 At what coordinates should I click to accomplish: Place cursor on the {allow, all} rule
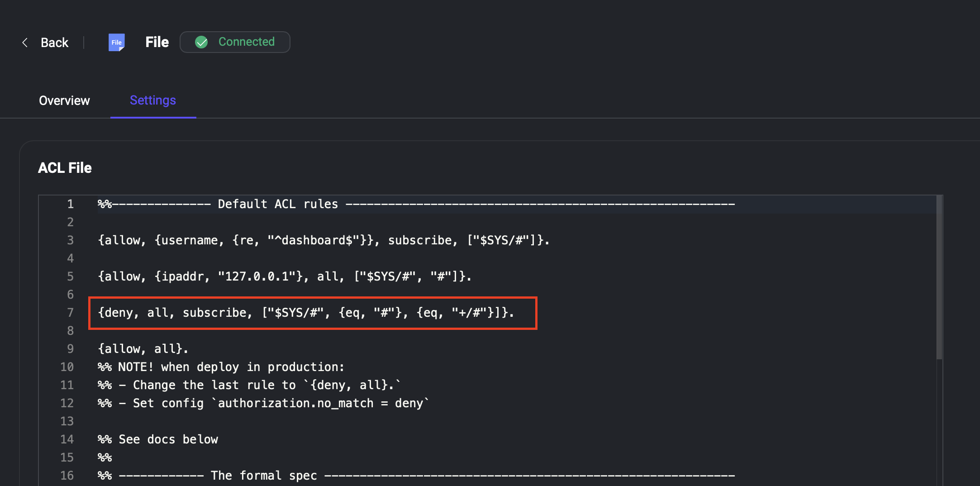click(143, 349)
